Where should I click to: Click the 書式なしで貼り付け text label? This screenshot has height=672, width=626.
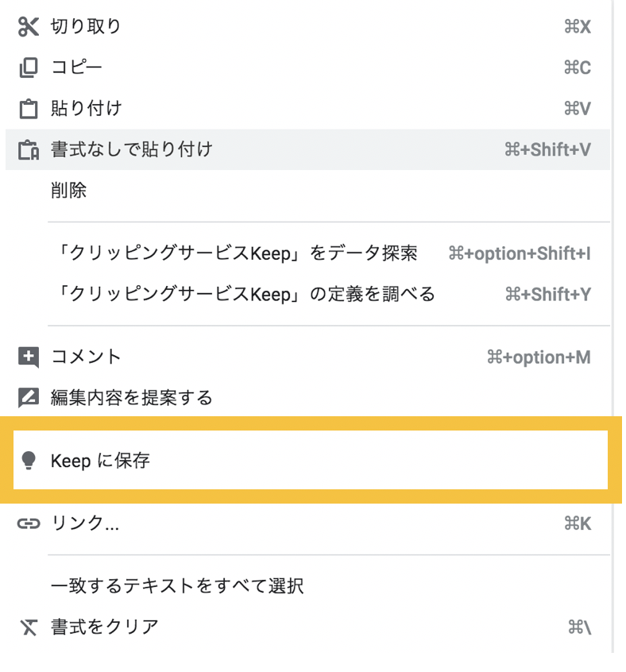pyautogui.click(x=132, y=149)
